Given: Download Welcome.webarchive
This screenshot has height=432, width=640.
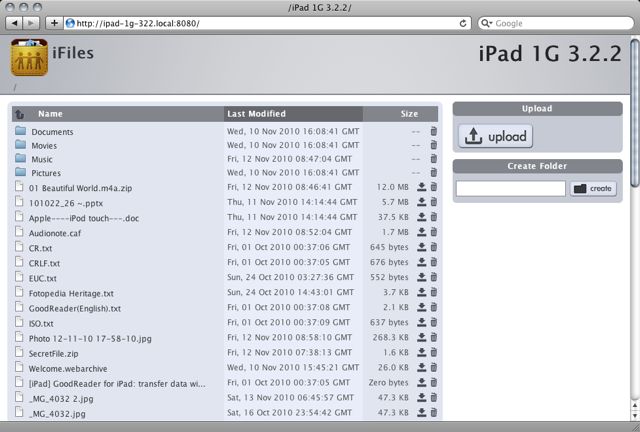Looking at the screenshot, I should pyautogui.click(x=421, y=367).
